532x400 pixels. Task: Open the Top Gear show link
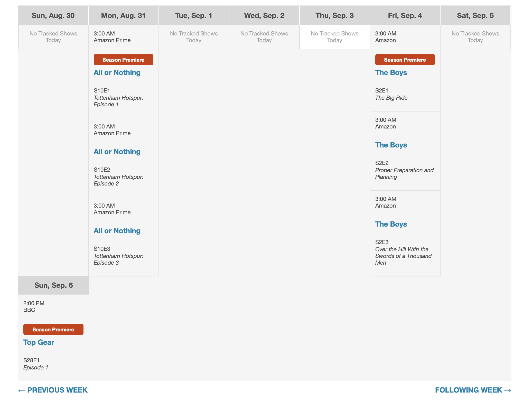coord(39,342)
